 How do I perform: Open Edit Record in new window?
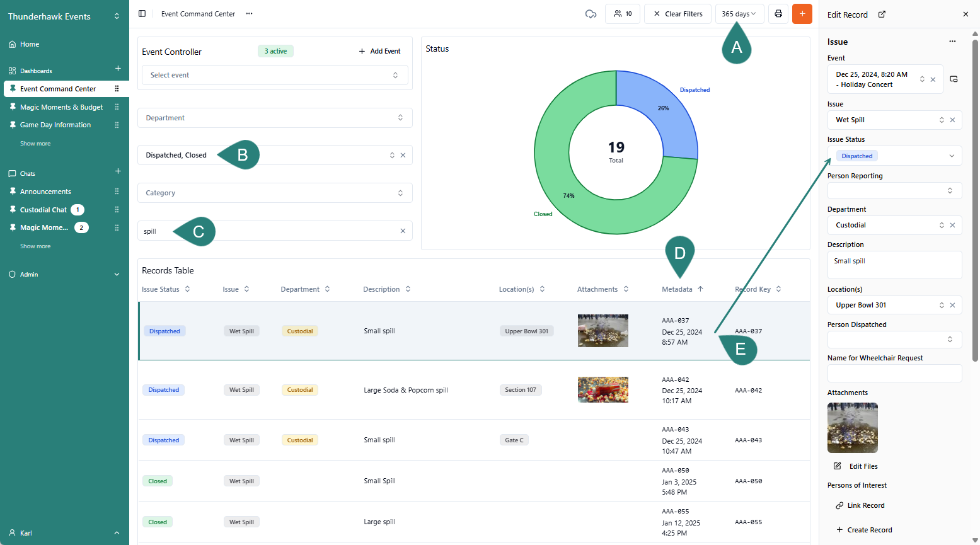[882, 14]
